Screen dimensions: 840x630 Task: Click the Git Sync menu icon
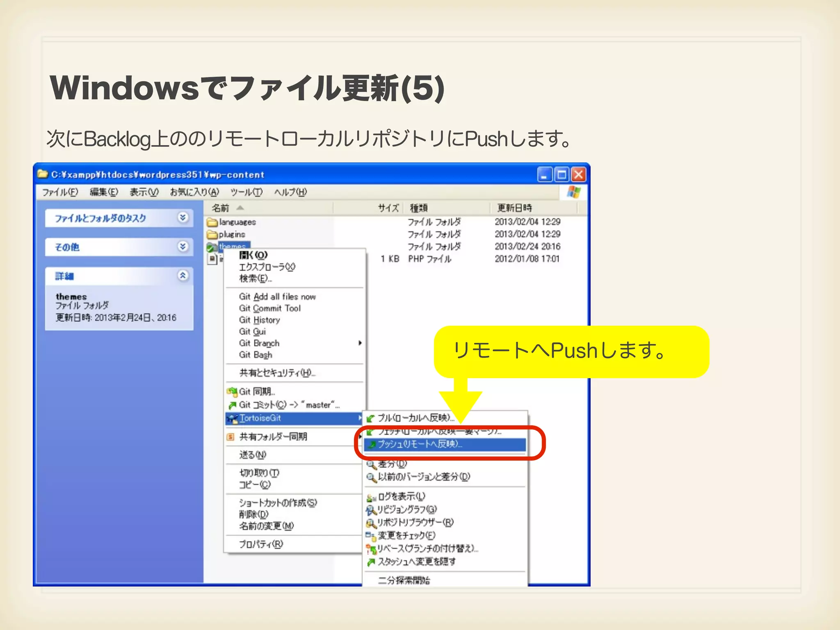(232, 392)
